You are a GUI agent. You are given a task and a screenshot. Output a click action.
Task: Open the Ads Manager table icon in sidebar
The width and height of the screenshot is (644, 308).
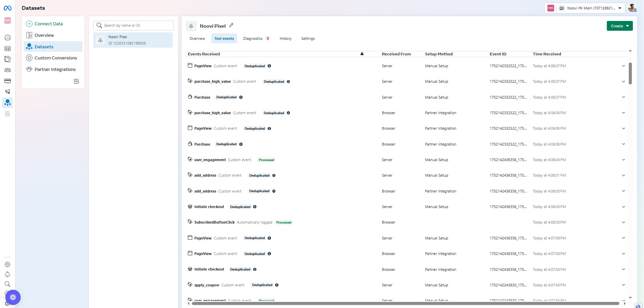7,49
